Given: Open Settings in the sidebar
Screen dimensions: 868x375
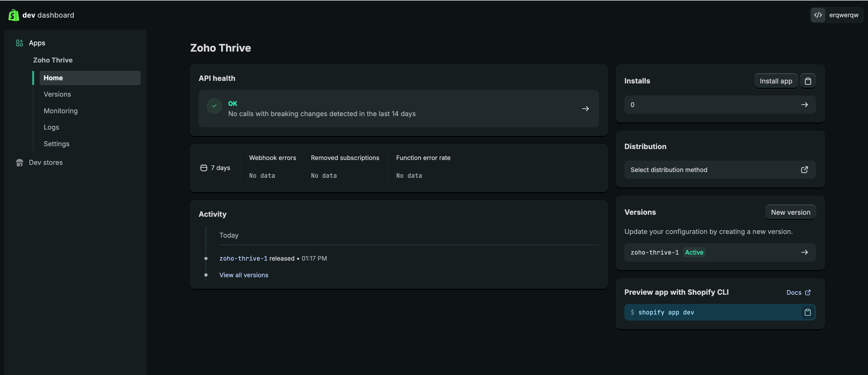Looking at the screenshot, I should click(57, 144).
